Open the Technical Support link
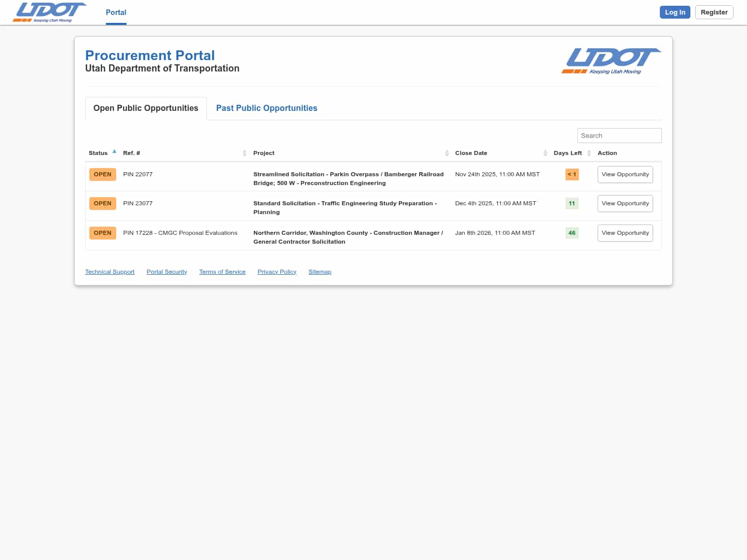Screen dimensions: 747x560 coord(110,272)
